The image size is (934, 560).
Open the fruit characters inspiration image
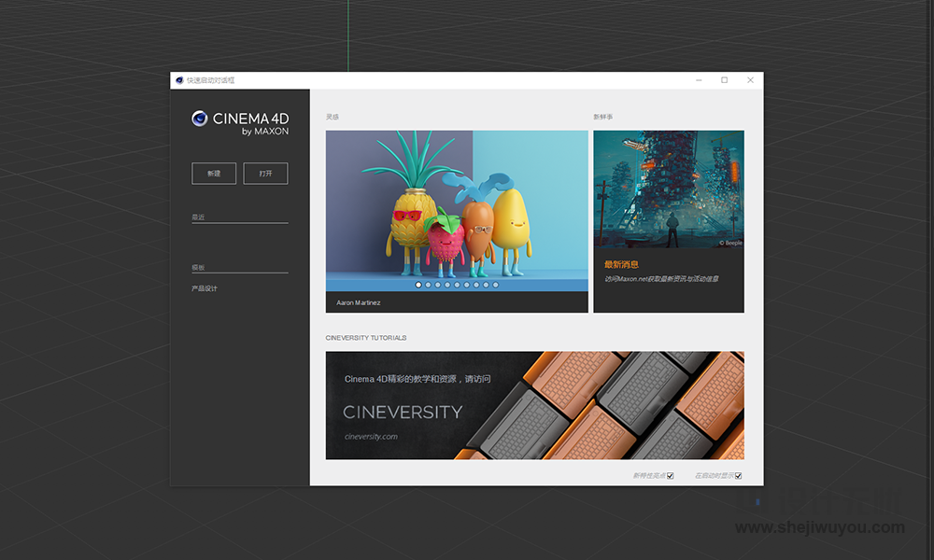pos(457,211)
